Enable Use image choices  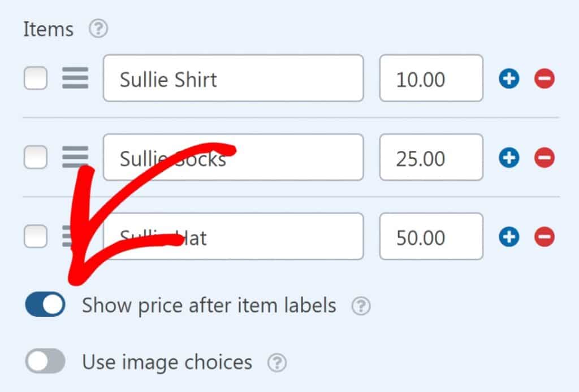pyautogui.click(x=44, y=362)
